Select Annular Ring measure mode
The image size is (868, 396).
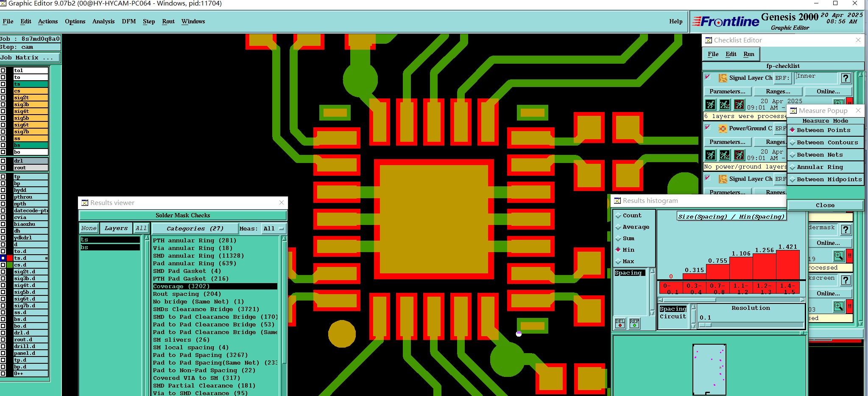tap(825, 167)
